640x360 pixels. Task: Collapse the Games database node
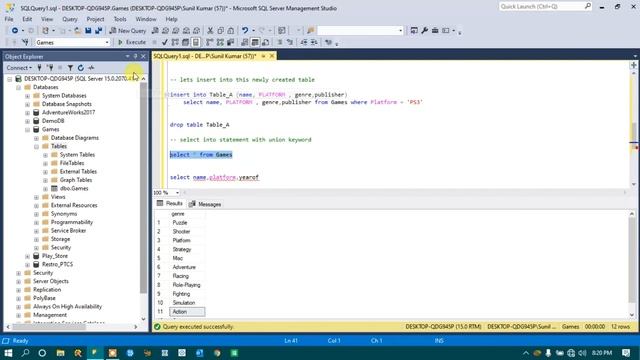27,129
